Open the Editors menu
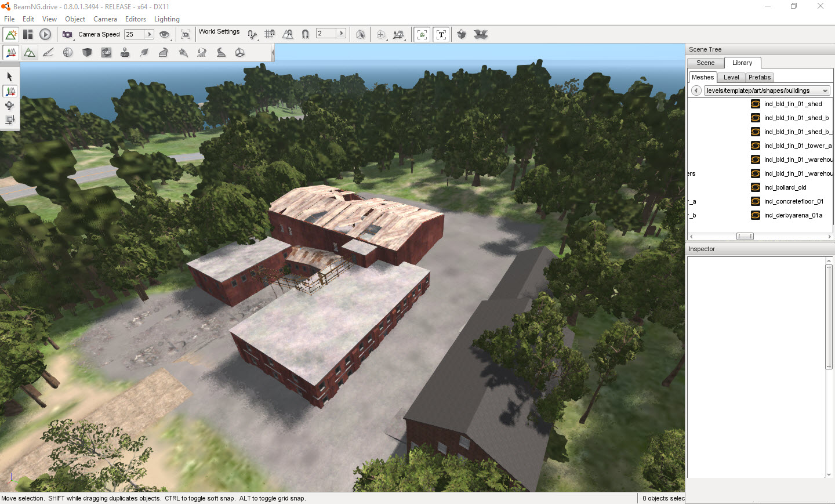The width and height of the screenshot is (835, 504). point(136,19)
